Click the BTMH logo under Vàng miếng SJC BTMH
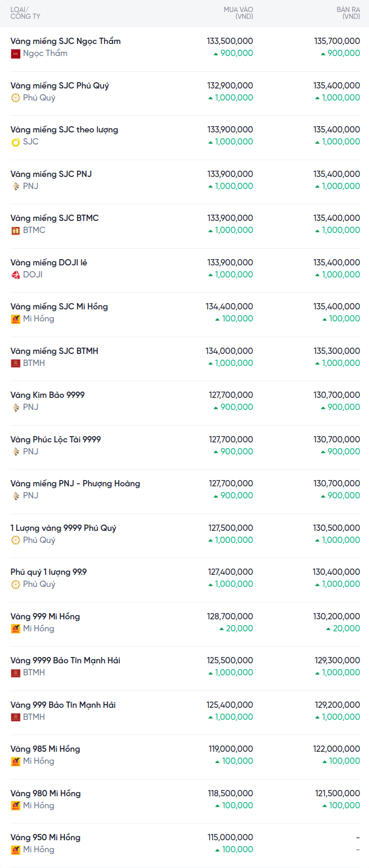369x868 pixels. pos(16,363)
